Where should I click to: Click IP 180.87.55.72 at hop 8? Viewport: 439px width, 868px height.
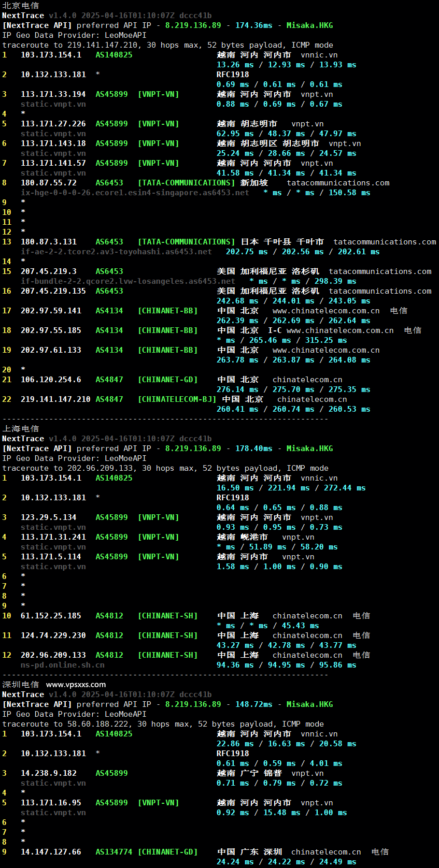49,183
